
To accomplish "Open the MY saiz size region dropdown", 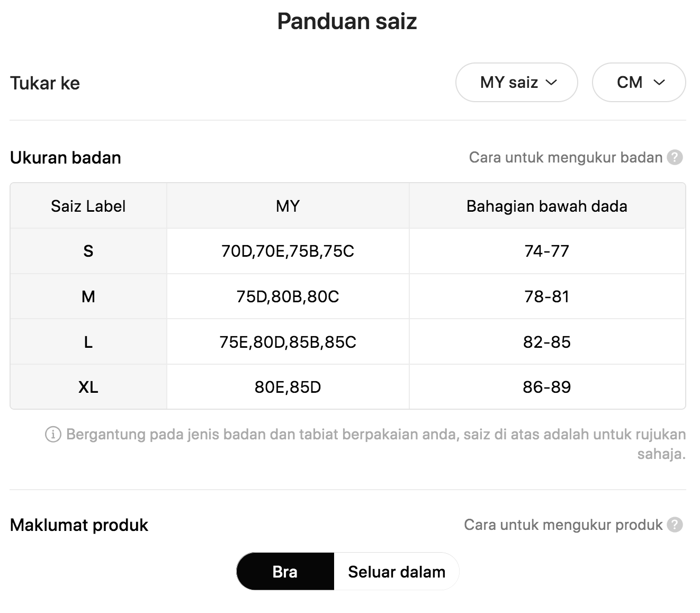I will click(x=516, y=83).
